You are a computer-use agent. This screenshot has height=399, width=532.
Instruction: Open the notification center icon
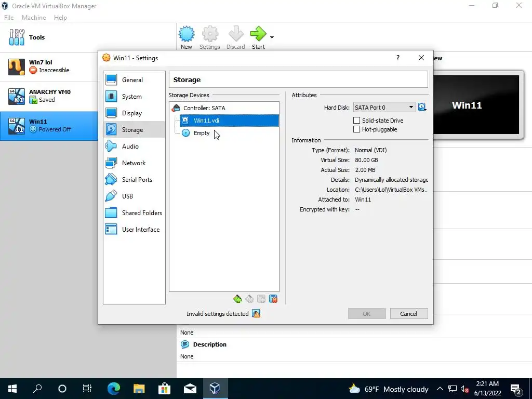click(x=516, y=389)
